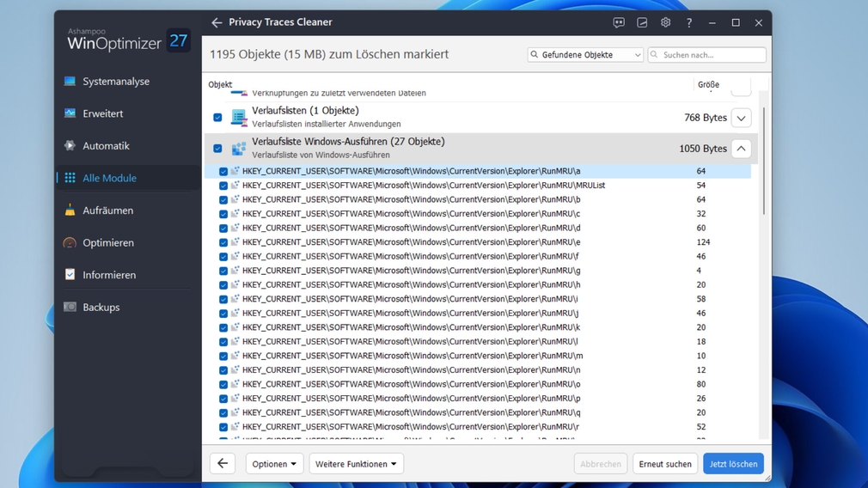Click the Alle Module grid icon
868x488 pixels.
point(70,178)
